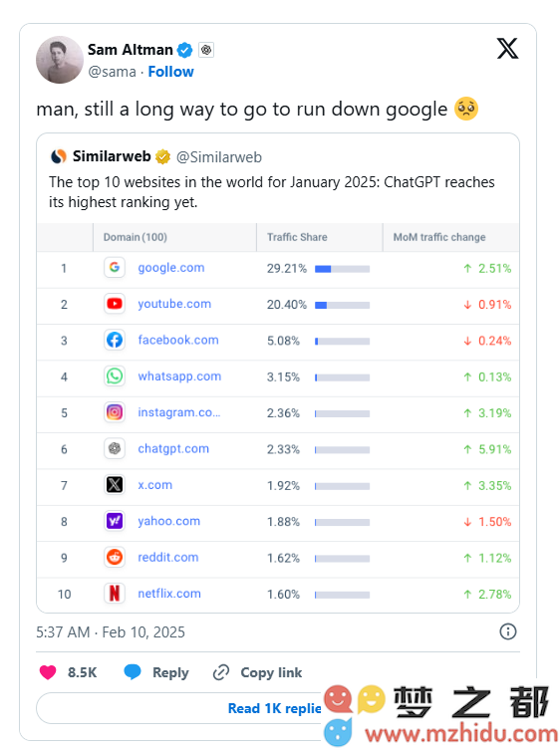Click the MoM traffic change column header
Image resolution: width=560 pixels, height=750 pixels.
tap(439, 237)
